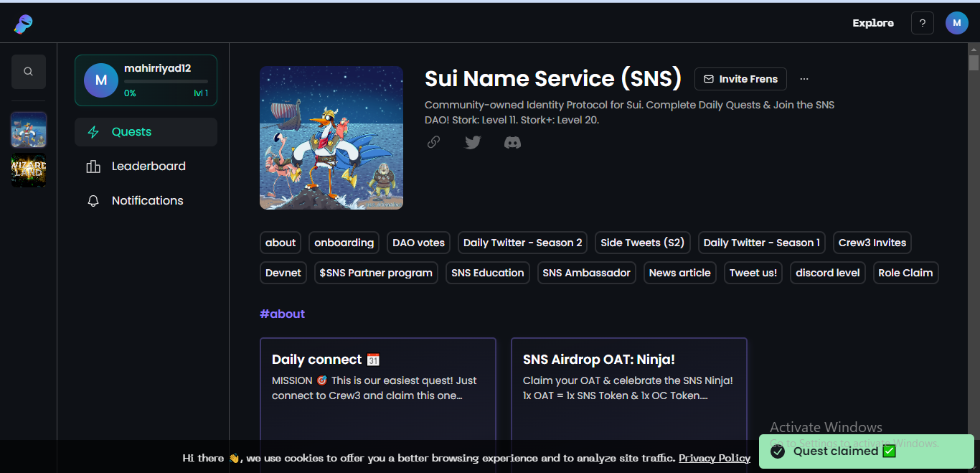Click the Notifications bell icon
980x473 pixels.
click(x=93, y=201)
